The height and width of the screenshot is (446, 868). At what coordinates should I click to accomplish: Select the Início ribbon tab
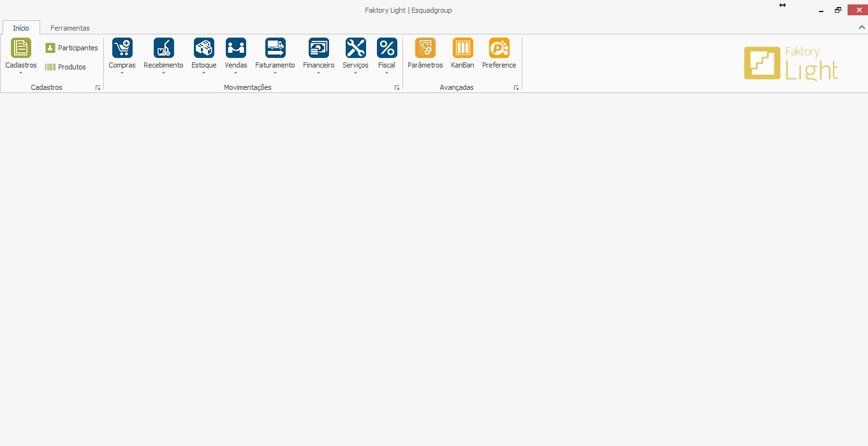[21, 28]
